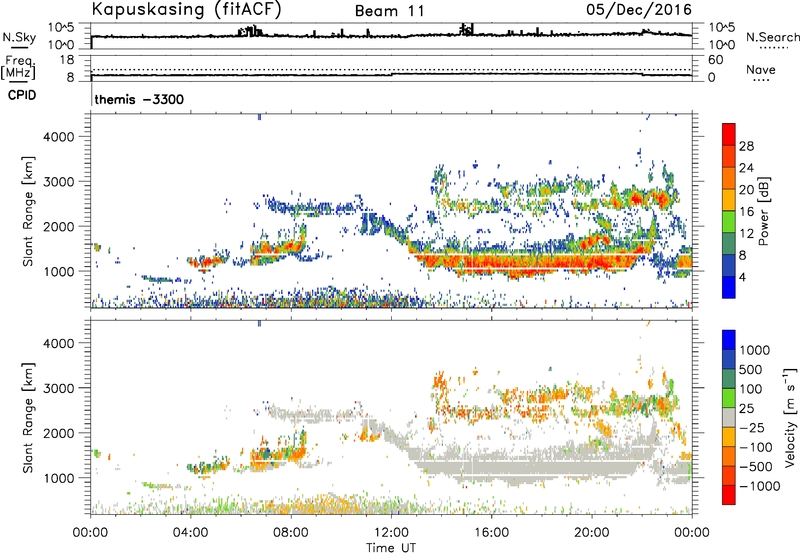Click the '04:00' time axis tick label

[x=190, y=533]
